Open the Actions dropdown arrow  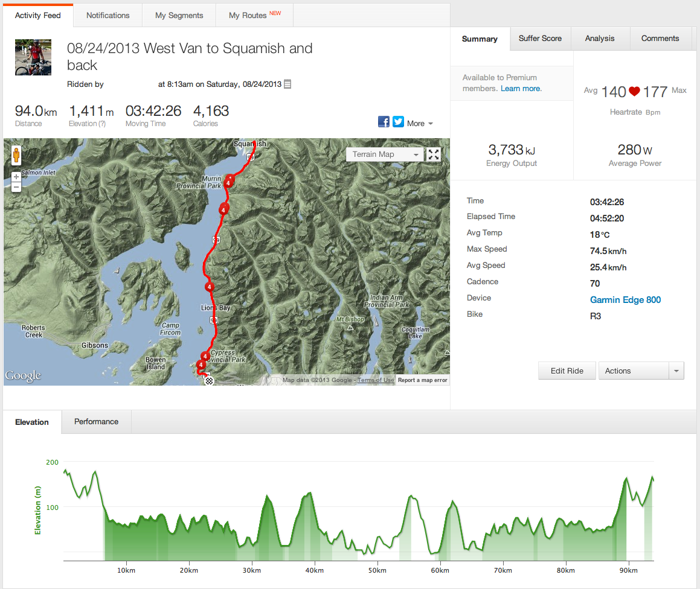676,371
